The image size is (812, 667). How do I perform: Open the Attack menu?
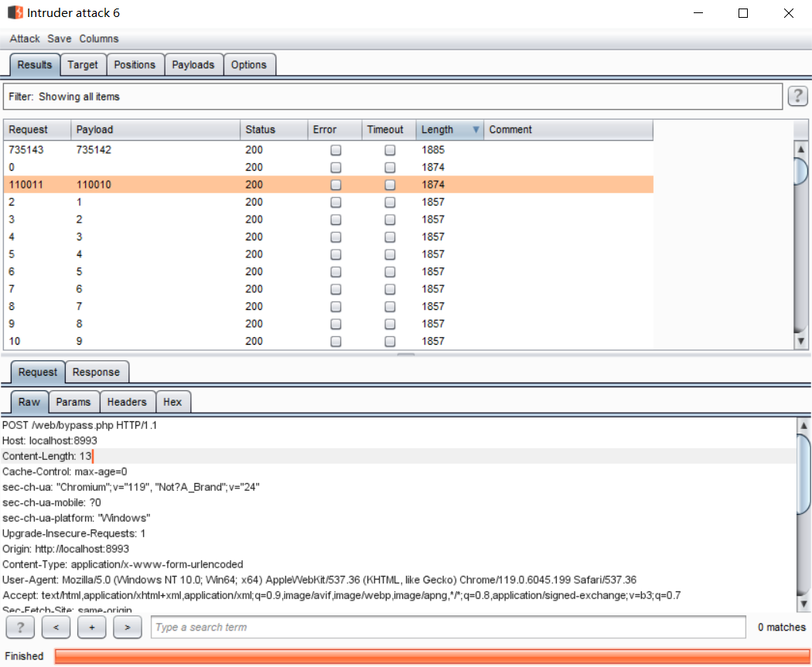[x=25, y=39]
